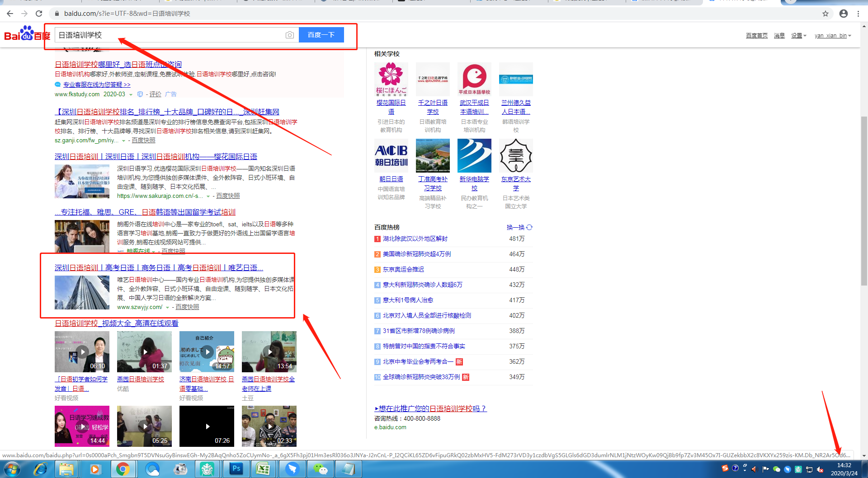The image size is (868, 478).
Task: Open the 深圳日语培训学校排名 ganji result
Action: [x=167, y=112]
